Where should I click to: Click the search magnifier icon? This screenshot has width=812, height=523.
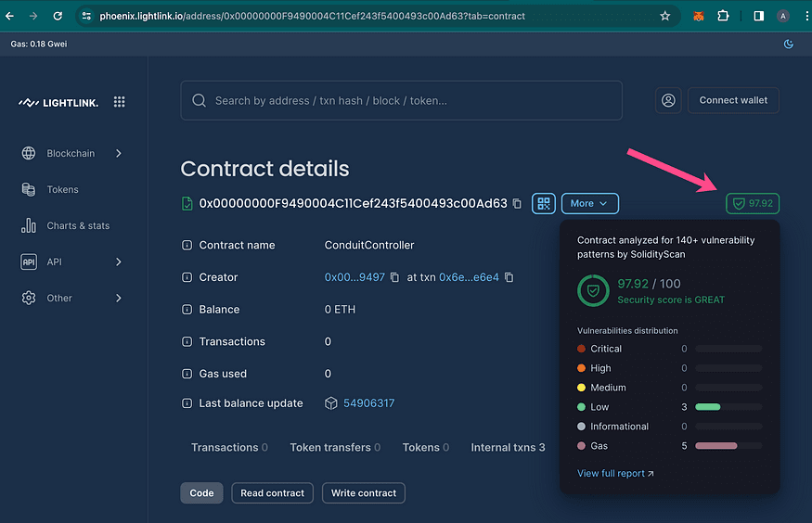pos(199,100)
